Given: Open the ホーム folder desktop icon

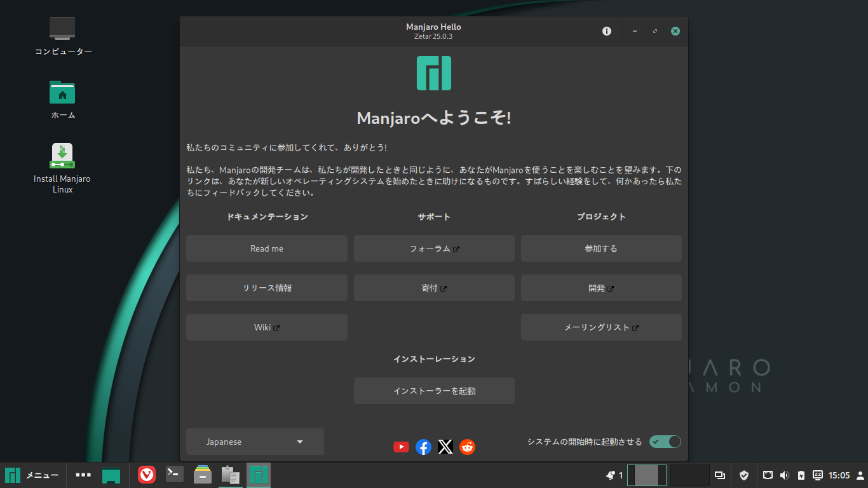Looking at the screenshot, I should pos(63,100).
